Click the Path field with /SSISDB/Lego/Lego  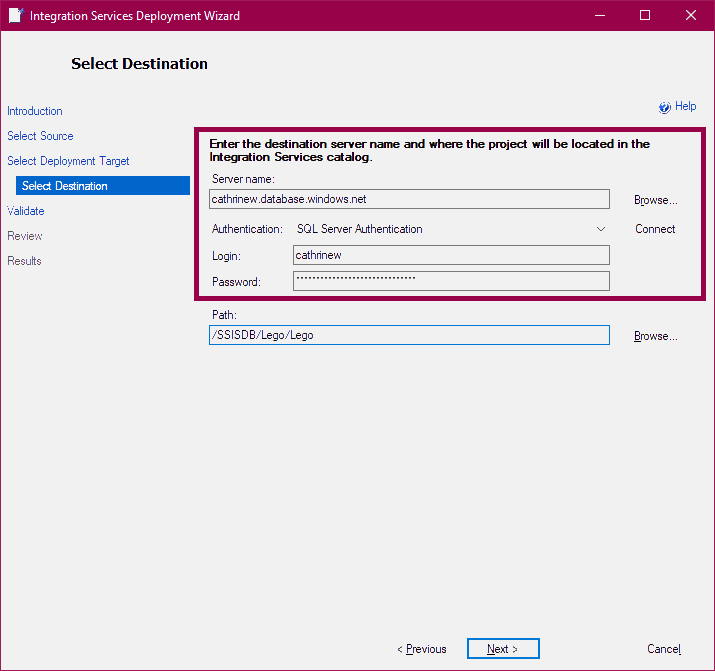[x=408, y=335]
